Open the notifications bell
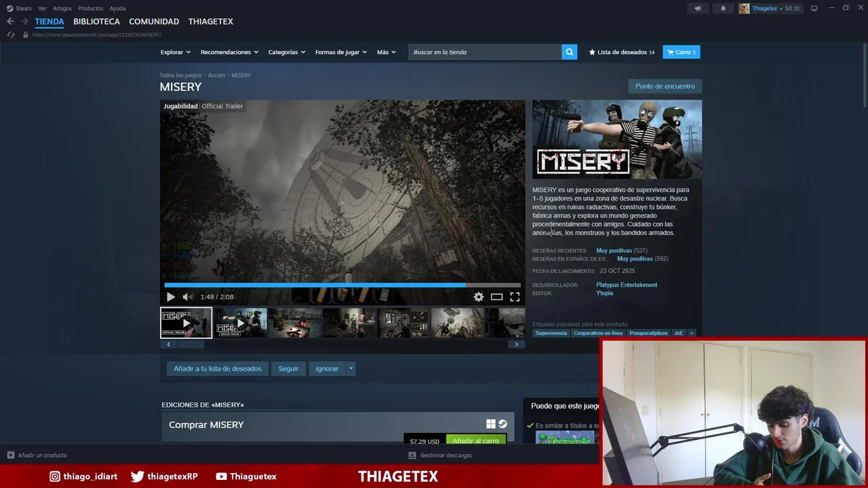868x488 pixels. click(x=723, y=8)
